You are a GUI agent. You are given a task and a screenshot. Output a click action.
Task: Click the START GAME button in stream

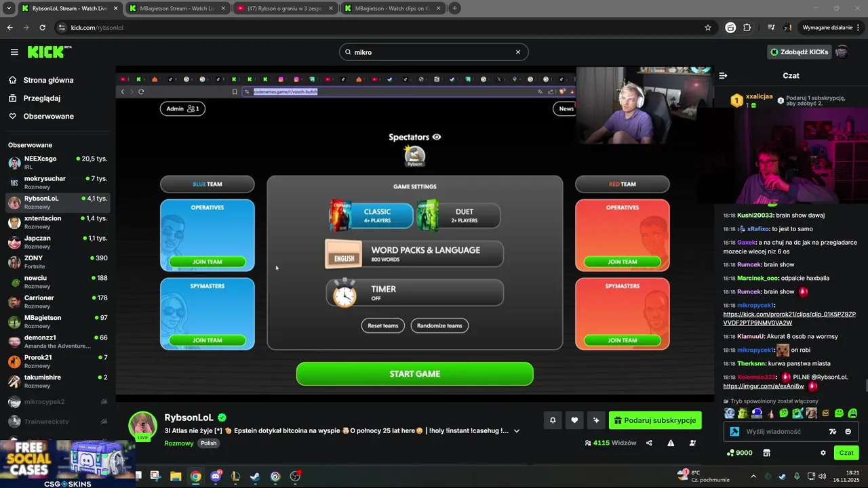414,374
